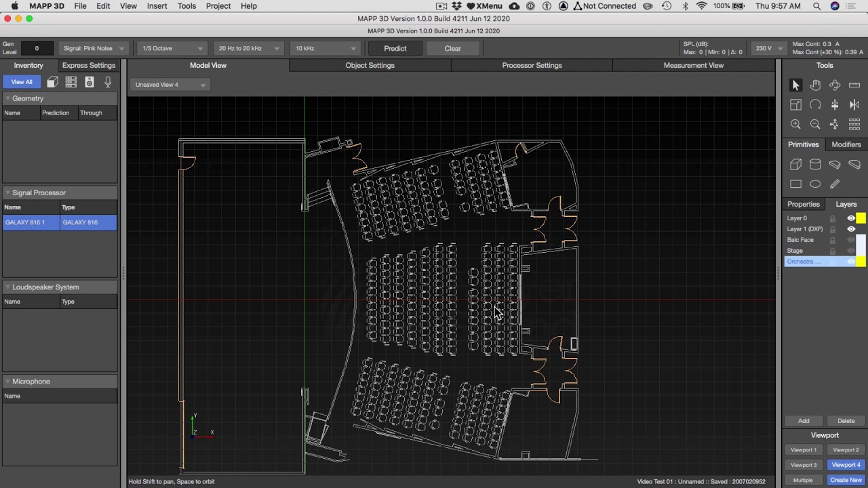Delete the selected layer

point(846,421)
